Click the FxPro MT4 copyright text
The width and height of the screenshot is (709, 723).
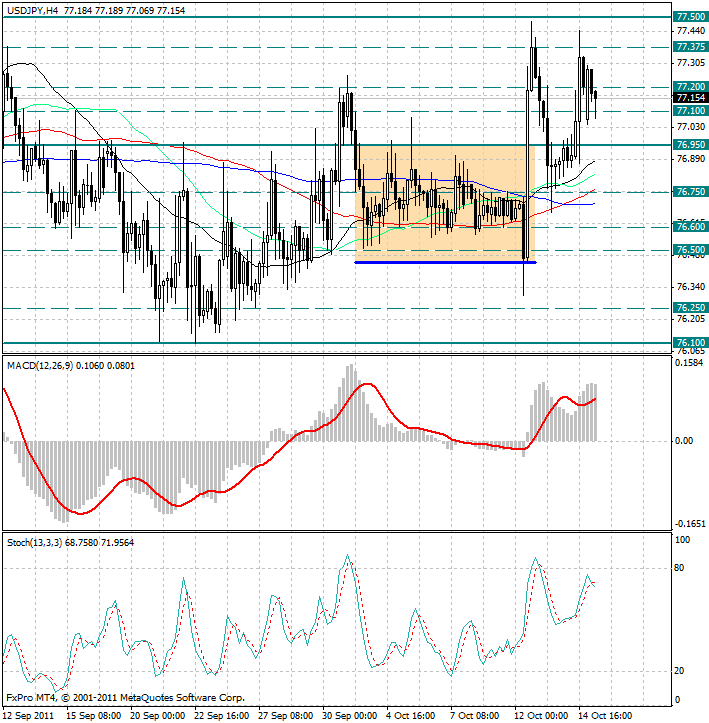[x=125, y=698]
